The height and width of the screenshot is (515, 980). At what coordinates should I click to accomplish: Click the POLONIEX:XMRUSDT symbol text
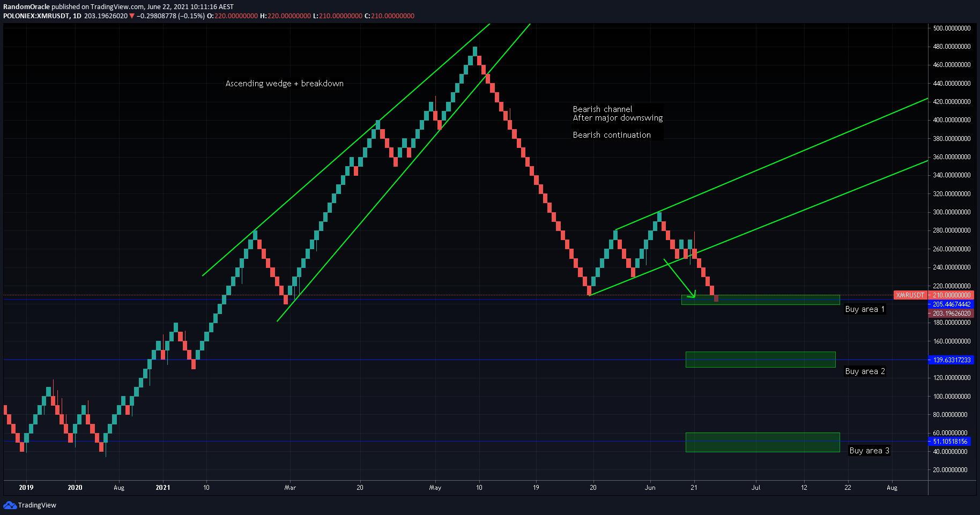pyautogui.click(x=36, y=16)
